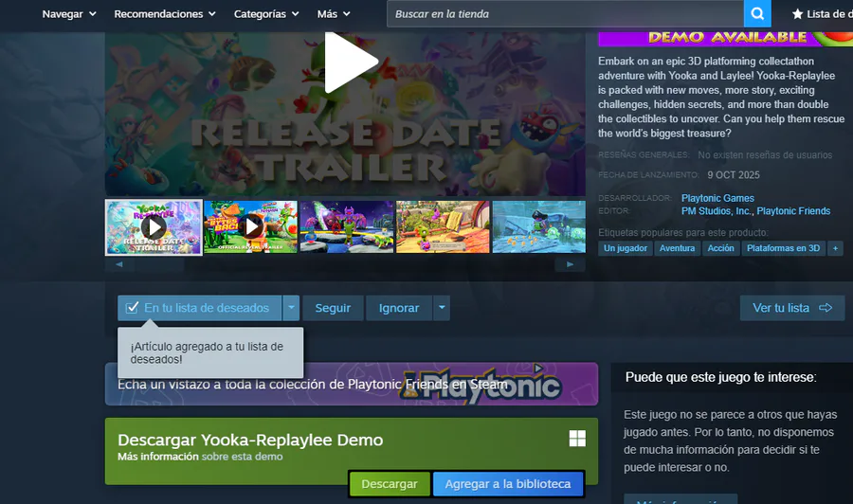The width and height of the screenshot is (853, 504).
Task: Focus the Buscar en la tienda field
Action: [565, 13]
